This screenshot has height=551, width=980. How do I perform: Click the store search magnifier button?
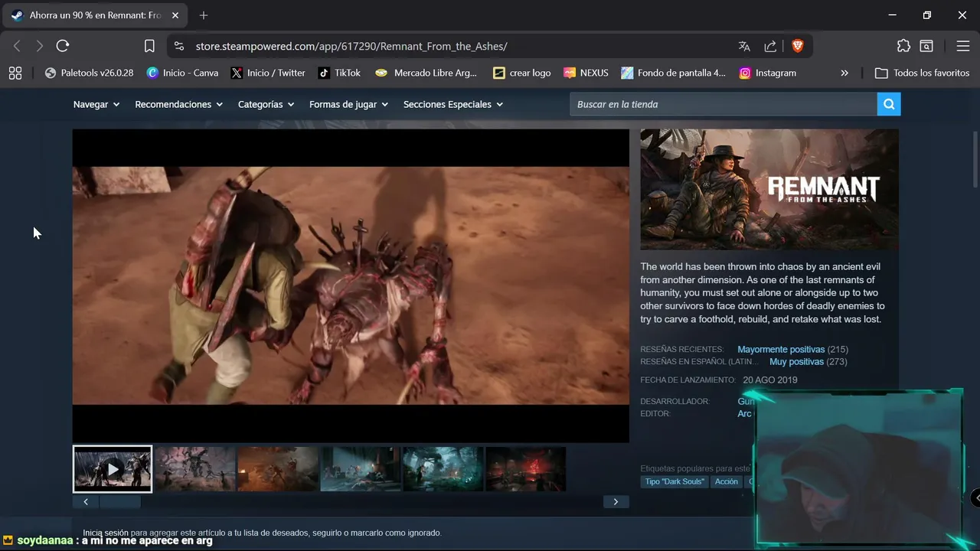889,104
